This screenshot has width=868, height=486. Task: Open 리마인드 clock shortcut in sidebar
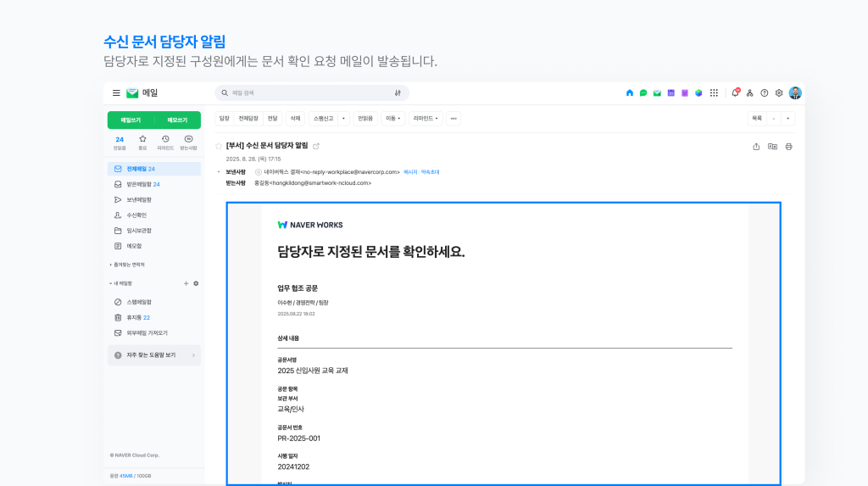coord(165,143)
